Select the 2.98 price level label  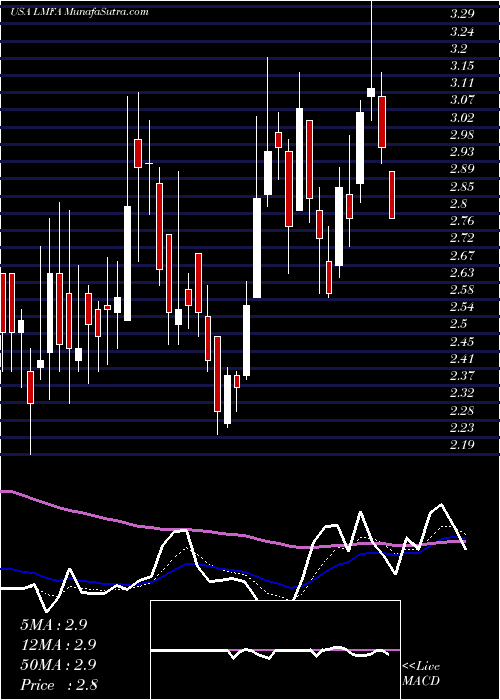click(x=461, y=135)
